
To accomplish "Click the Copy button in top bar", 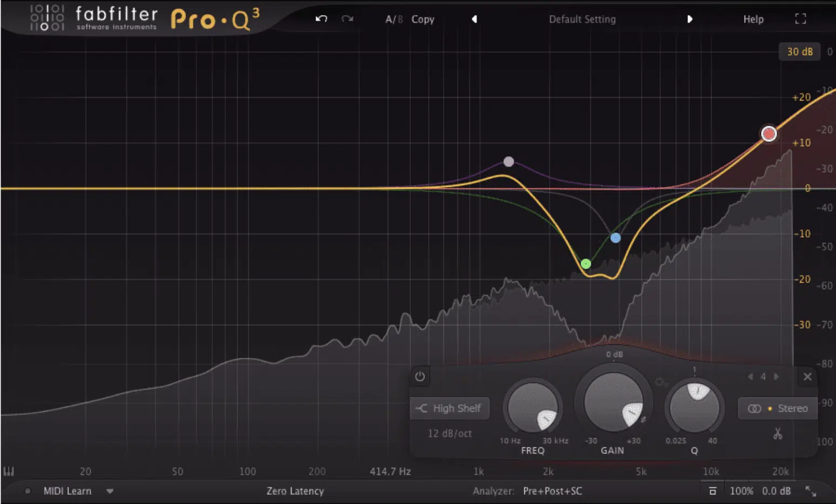I will (423, 19).
